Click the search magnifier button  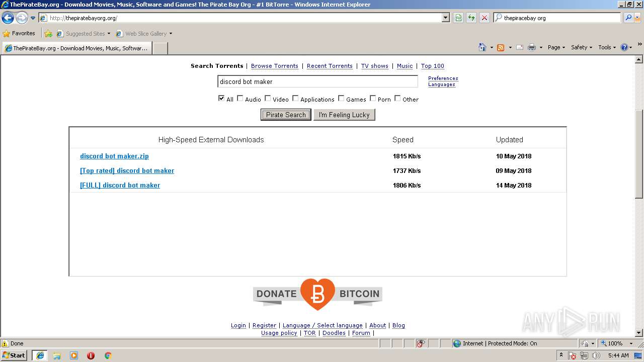(x=628, y=18)
